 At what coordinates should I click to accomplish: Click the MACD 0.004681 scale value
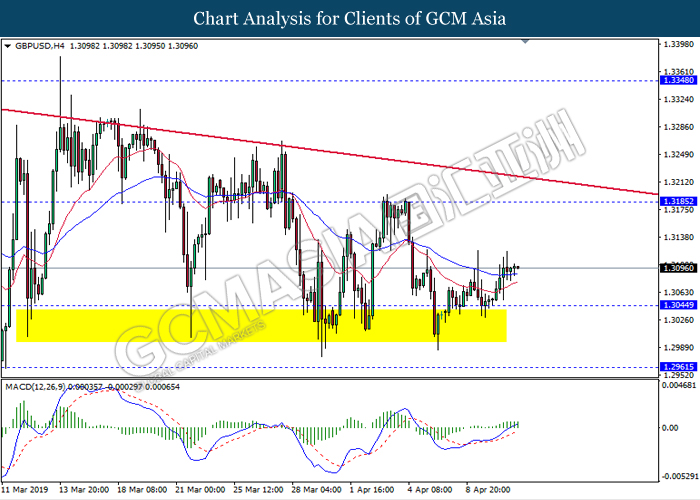pyautogui.click(x=680, y=385)
